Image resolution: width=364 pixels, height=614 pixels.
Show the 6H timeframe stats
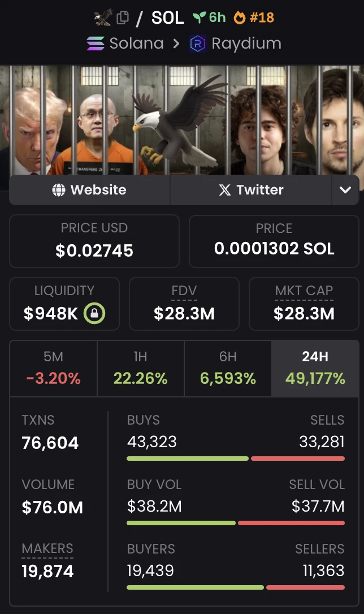click(x=228, y=368)
